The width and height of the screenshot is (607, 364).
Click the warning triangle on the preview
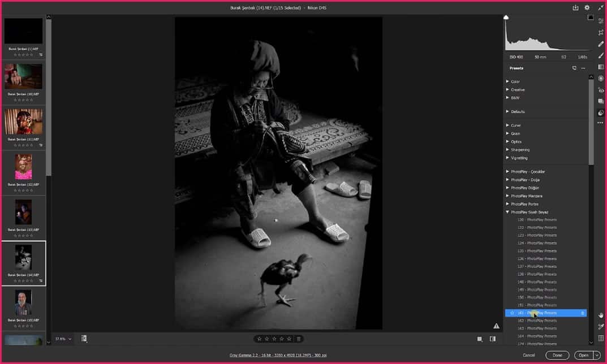click(496, 326)
